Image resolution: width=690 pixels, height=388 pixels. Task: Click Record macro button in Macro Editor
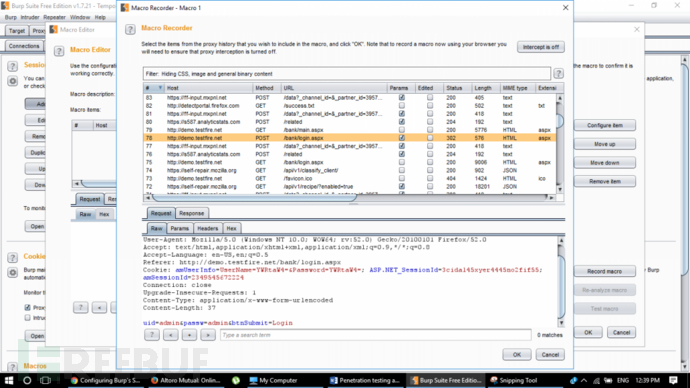coord(605,271)
